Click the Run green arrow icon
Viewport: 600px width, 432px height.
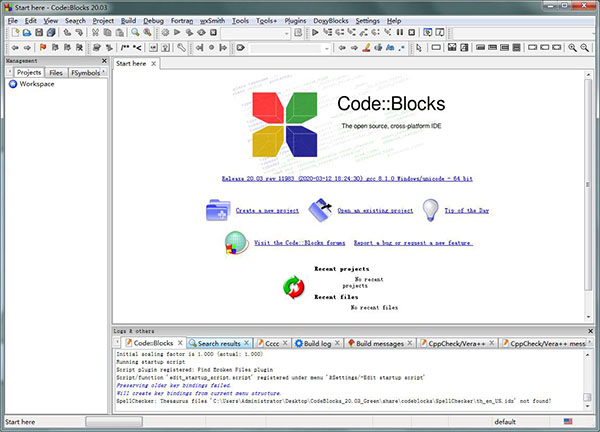coord(177,33)
